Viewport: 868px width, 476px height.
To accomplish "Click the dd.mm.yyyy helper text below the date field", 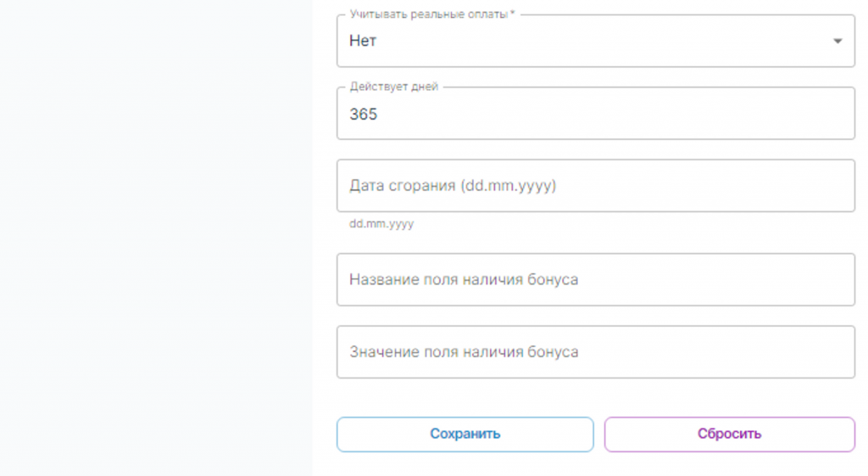I will pos(381,224).
